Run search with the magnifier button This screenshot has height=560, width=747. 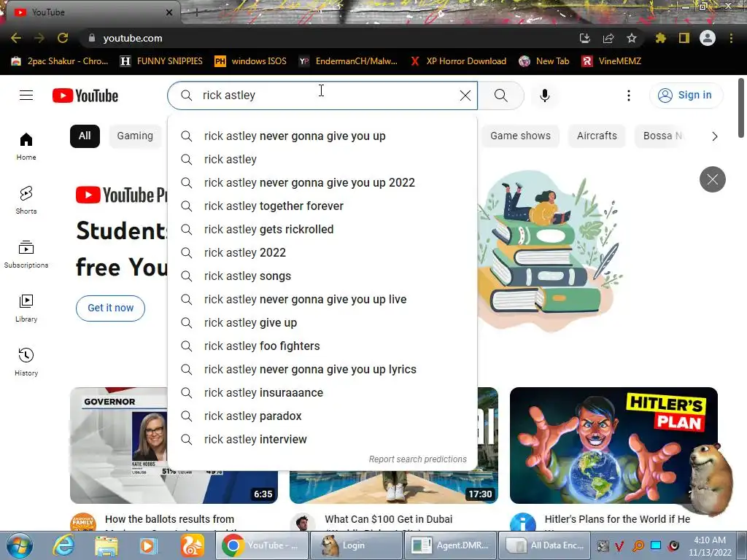click(x=500, y=96)
